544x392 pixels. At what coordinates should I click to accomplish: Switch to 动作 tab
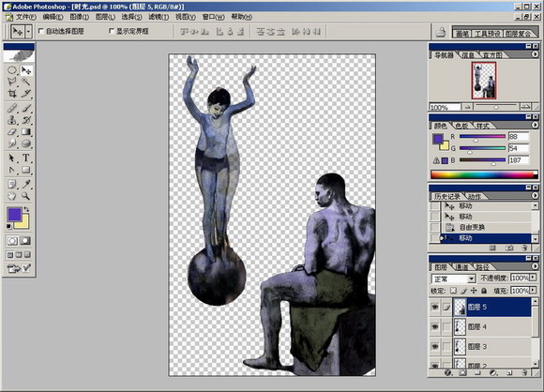(475, 196)
